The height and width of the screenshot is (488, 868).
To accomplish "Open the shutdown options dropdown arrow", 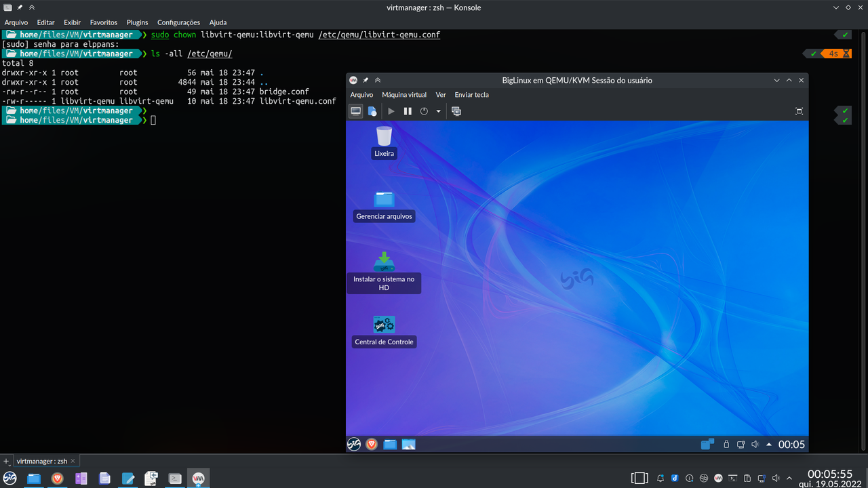I will tap(438, 111).
